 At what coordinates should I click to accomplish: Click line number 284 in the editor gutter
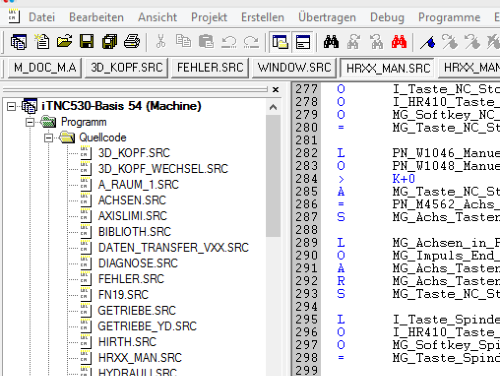click(306, 179)
